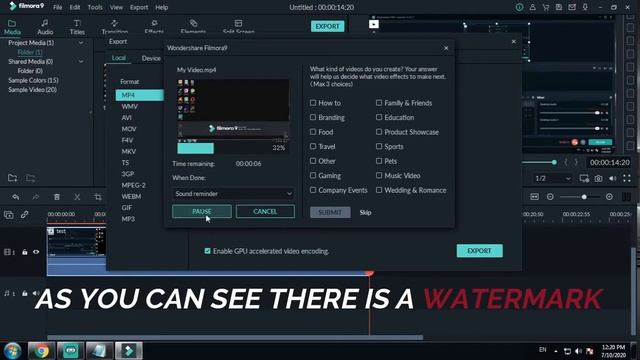Open the Tools menu
640x360 pixels.
[x=95, y=7]
